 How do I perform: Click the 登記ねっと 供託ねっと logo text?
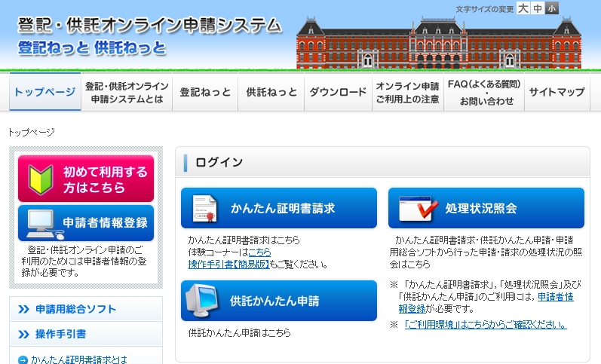click(x=92, y=48)
